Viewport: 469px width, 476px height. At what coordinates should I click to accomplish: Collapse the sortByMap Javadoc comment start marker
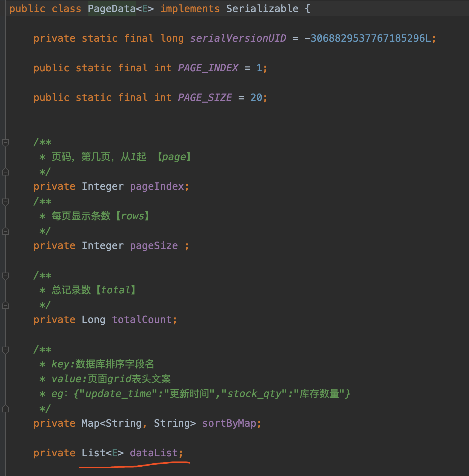(5, 350)
